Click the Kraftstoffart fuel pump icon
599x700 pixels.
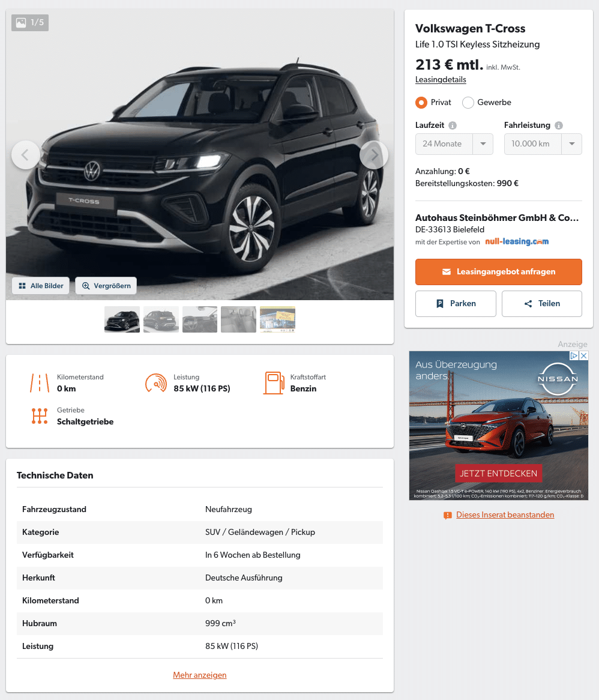pos(274,382)
